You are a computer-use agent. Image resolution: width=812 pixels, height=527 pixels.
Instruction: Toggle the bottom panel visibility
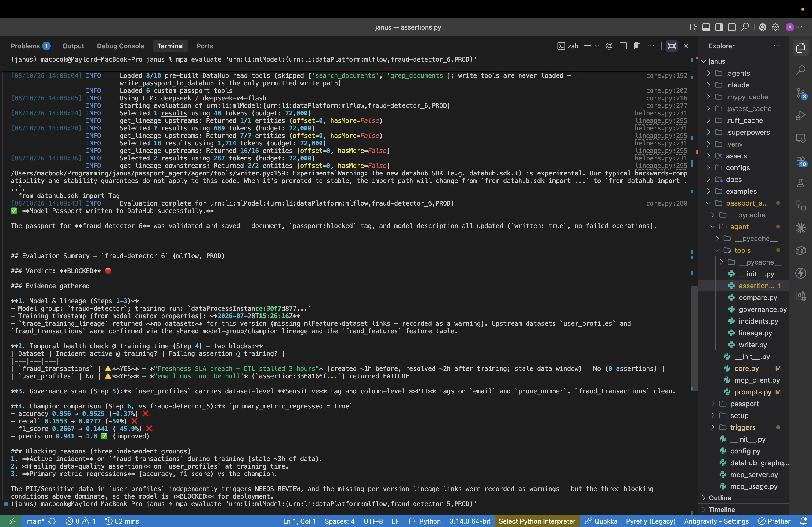click(x=706, y=27)
